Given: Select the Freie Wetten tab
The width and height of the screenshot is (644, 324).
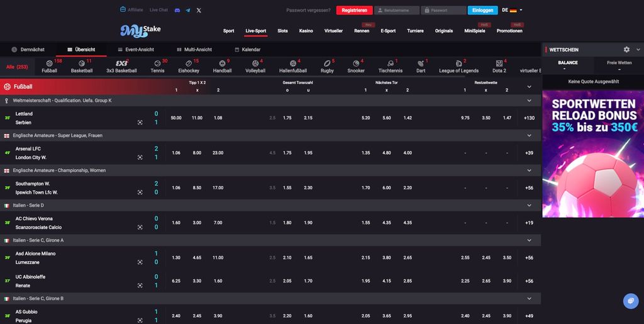Looking at the screenshot, I should pos(619,65).
